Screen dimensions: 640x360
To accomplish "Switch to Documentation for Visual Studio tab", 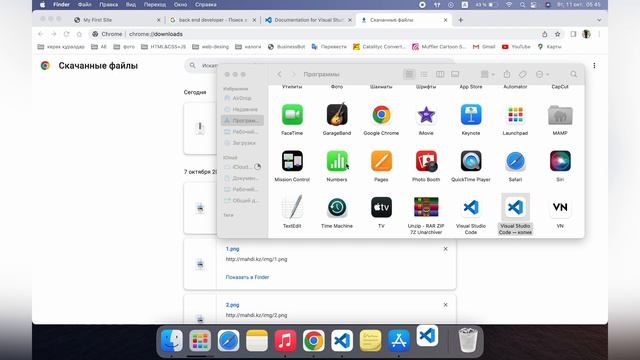I will click(308, 20).
